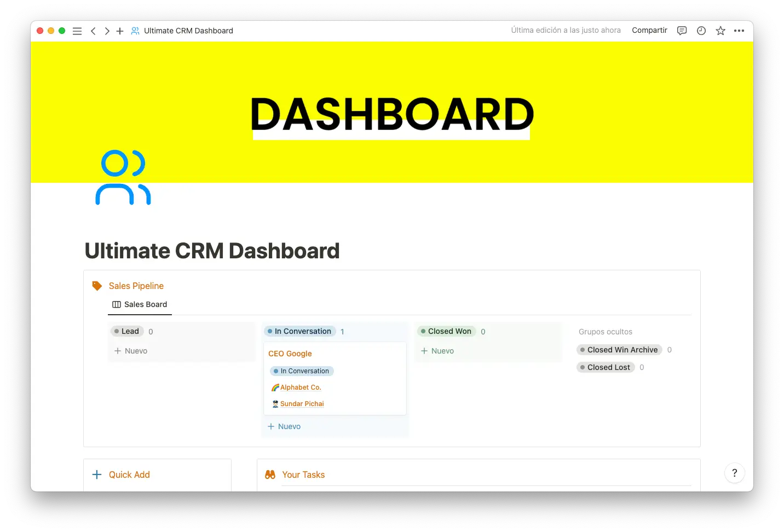Expand the Closed Lost hidden group
784x532 pixels.
[608, 368]
